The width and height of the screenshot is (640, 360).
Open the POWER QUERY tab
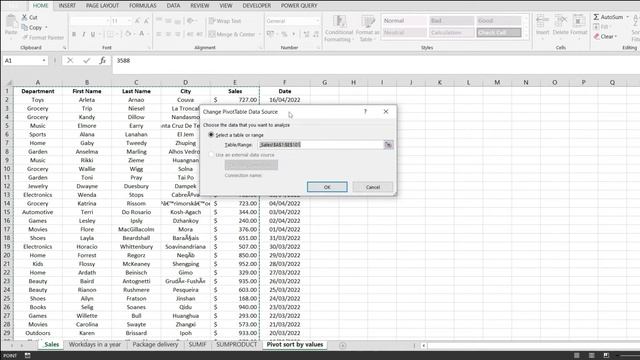point(299,6)
